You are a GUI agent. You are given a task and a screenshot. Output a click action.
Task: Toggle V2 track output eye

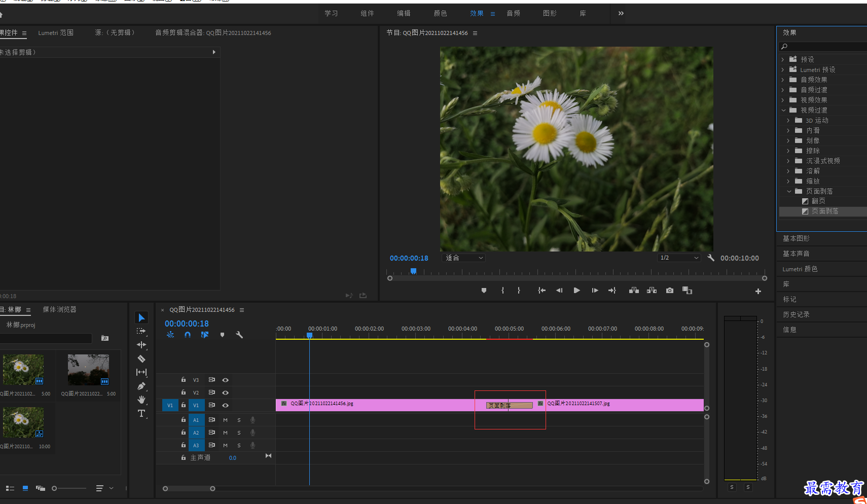pos(225,392)
